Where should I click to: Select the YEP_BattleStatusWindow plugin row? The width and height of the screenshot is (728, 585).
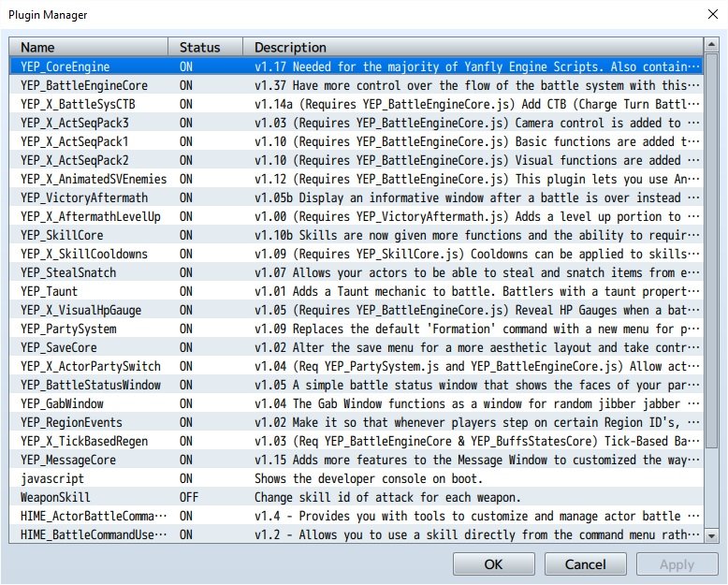pos(357,385)
